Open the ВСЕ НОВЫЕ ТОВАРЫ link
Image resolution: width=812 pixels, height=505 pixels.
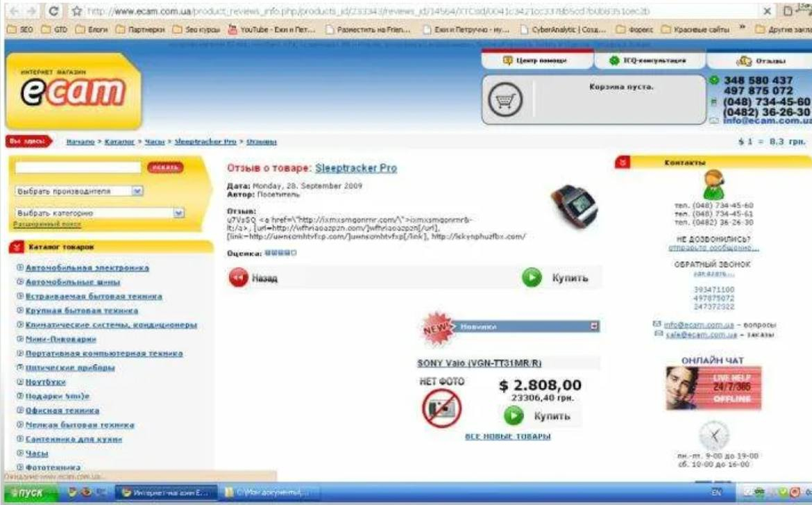507,436
